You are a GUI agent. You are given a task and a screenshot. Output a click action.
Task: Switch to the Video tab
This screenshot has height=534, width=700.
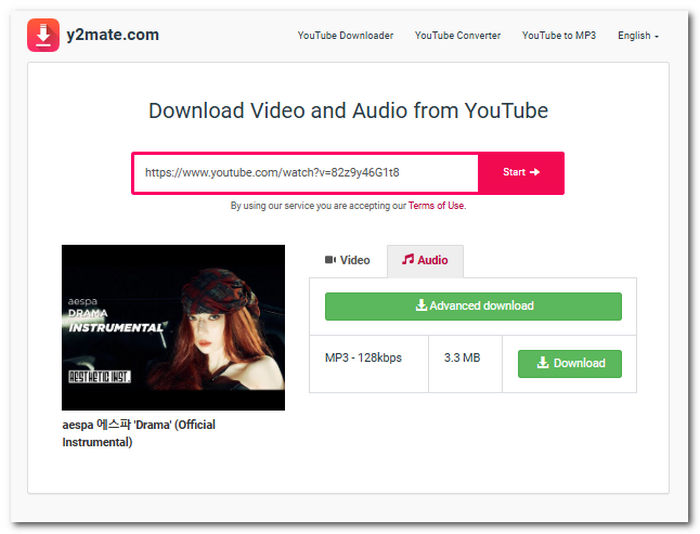[x=347, y=260]
